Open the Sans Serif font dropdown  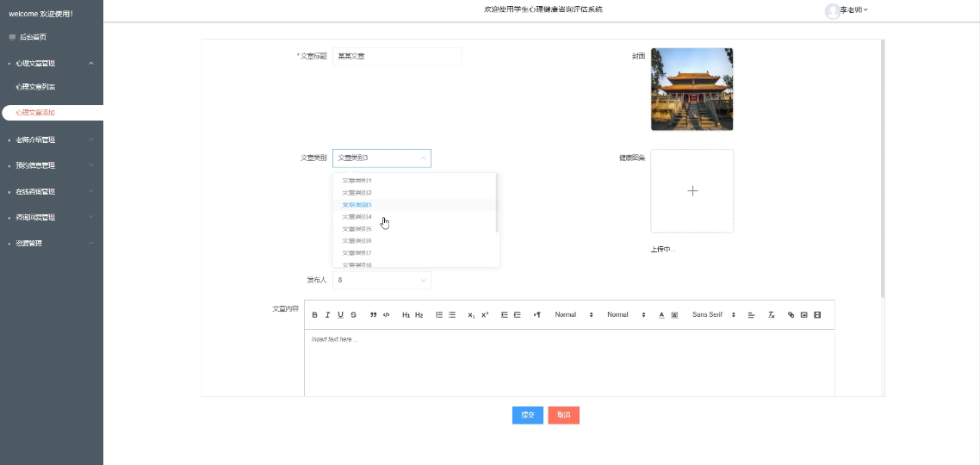click(x=714, y=315)
